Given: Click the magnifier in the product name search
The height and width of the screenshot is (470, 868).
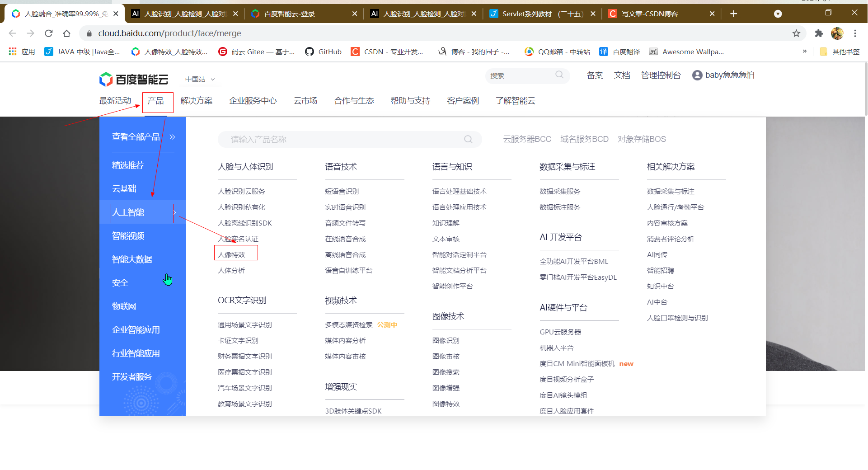Looking at the screenshot, I should coord(468,139).
